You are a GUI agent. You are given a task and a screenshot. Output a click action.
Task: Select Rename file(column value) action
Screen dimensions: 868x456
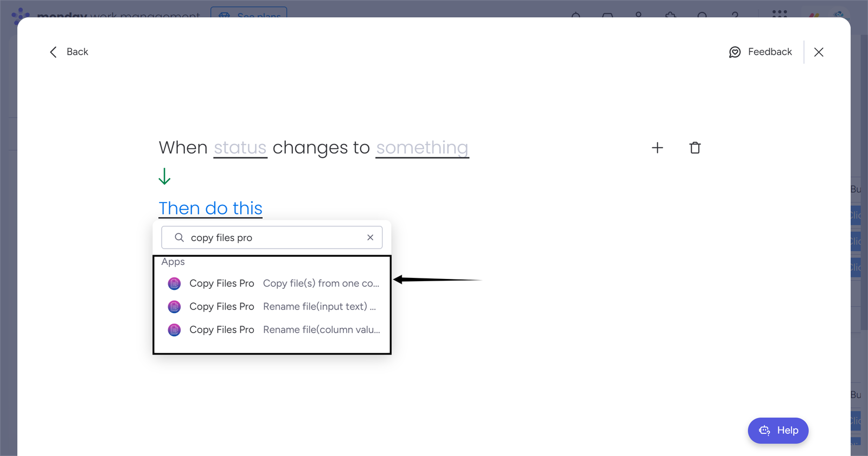(273, 330)
